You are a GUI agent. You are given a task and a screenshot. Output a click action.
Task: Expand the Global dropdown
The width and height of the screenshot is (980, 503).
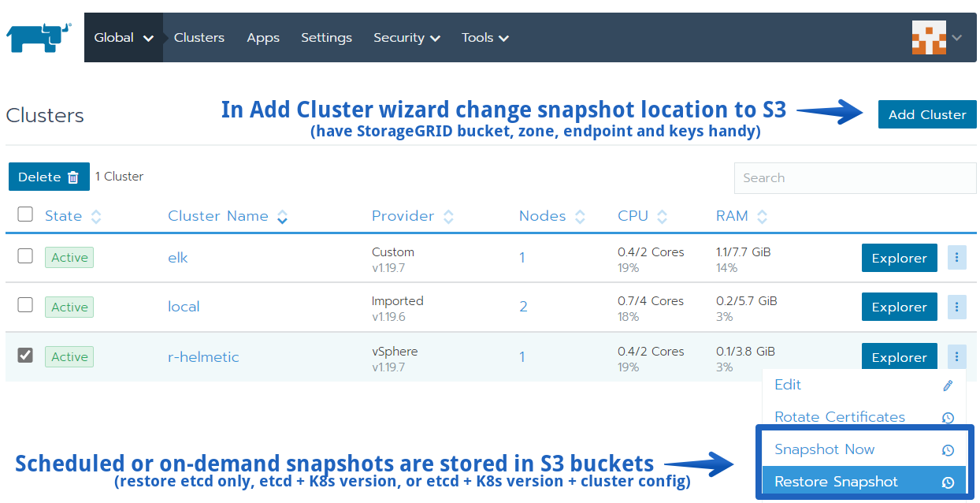[124, 37]
